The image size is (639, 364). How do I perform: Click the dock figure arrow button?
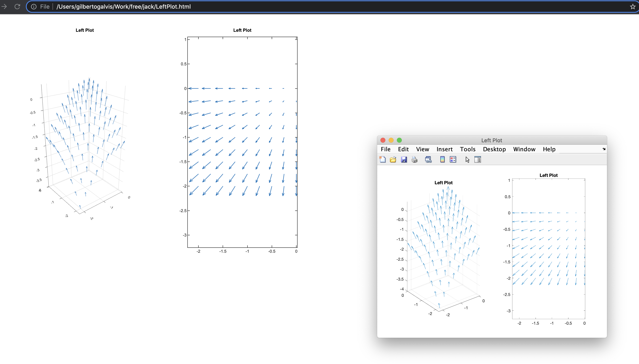[604, 149]
